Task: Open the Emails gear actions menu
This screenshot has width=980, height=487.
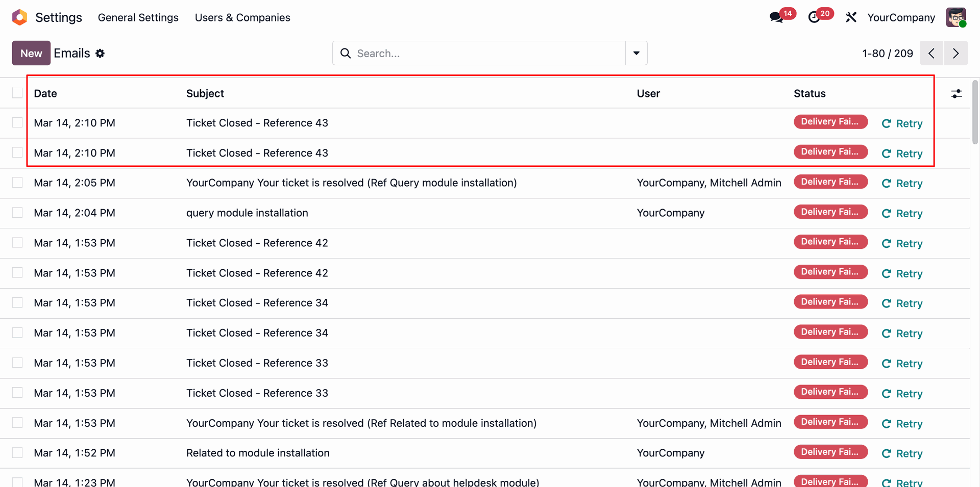Action: 100,54
